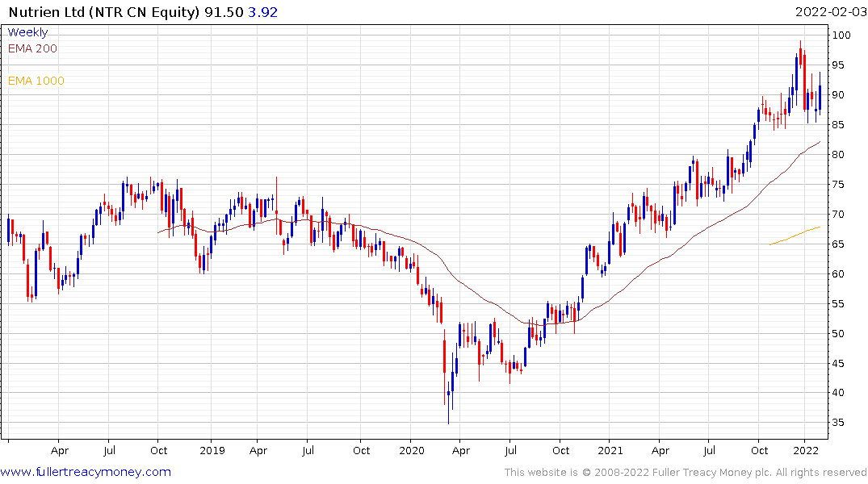Image resolution: width=868 pixels, height=484 pixels.
Task: Click the 2020 time axis label
Action: pyautogui.click(x=411, y=450)
